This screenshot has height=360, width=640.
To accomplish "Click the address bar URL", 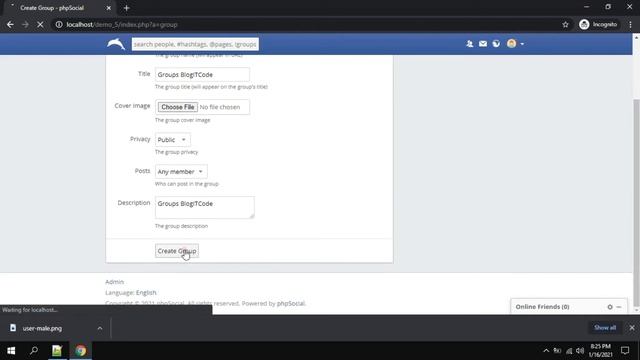I will [x=122, y=24].
